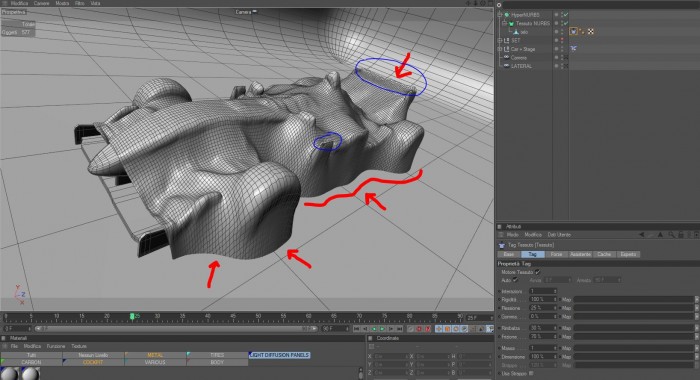The image size is (700, 380).
Task: Click the lock icon in Attributes toolbar
Action: [681, 234]
